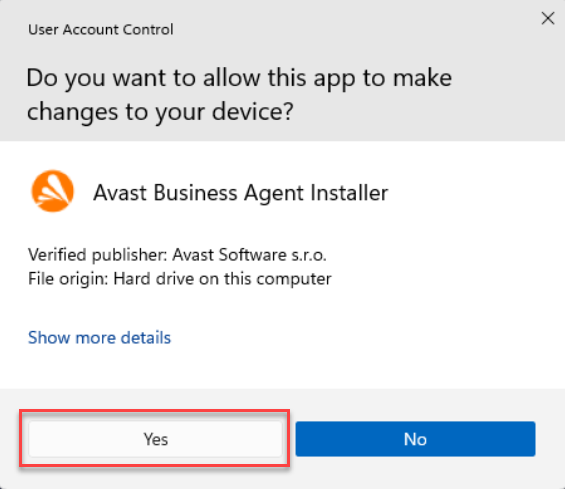Click the word details in the blue link
The width and height of the screenshot is (565, 489).
(146, 338)
